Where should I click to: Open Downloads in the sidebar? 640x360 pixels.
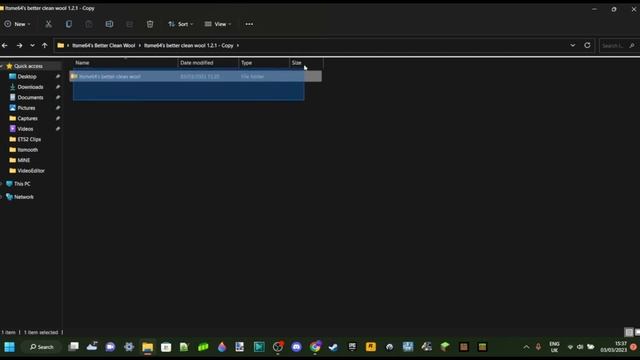(x=30, y=87)
